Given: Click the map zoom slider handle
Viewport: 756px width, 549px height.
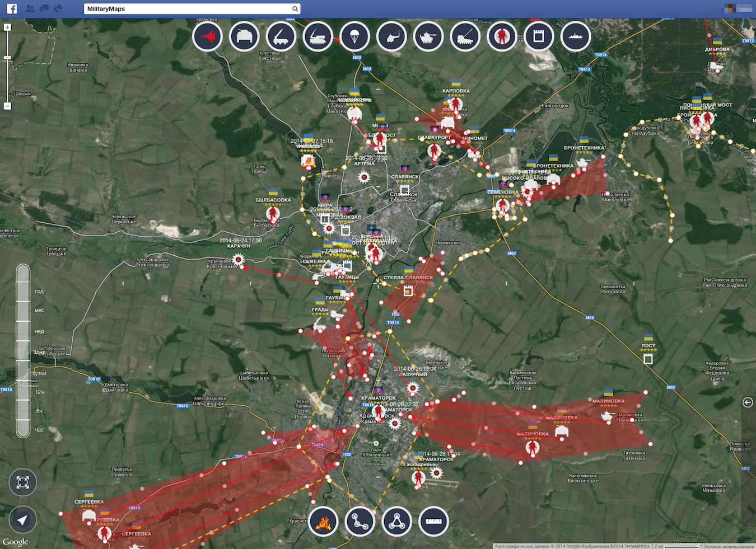Looking at the screenshot, I should tap(7, 58).
